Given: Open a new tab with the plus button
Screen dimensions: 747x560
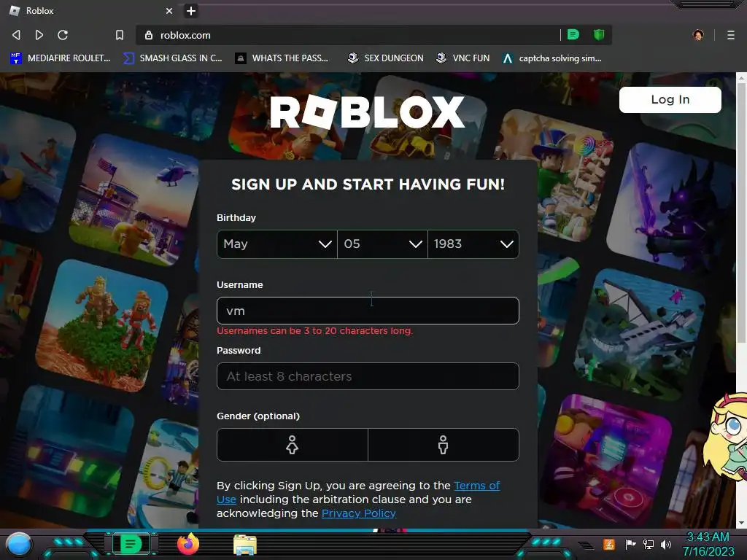Looking at the screenshot, I should coord(191,10).
